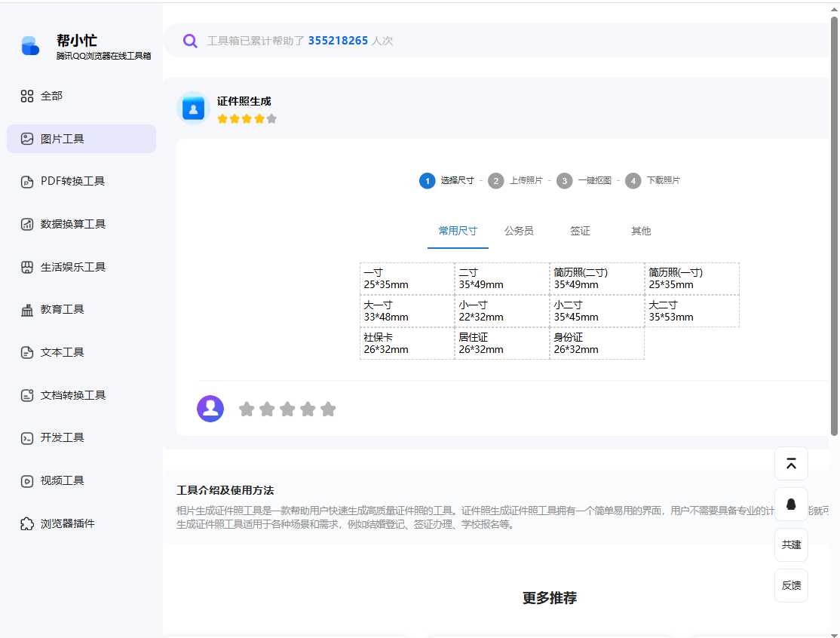Click the 证件照生成 tool icon
840x638 pixels.
coord(193,107)
